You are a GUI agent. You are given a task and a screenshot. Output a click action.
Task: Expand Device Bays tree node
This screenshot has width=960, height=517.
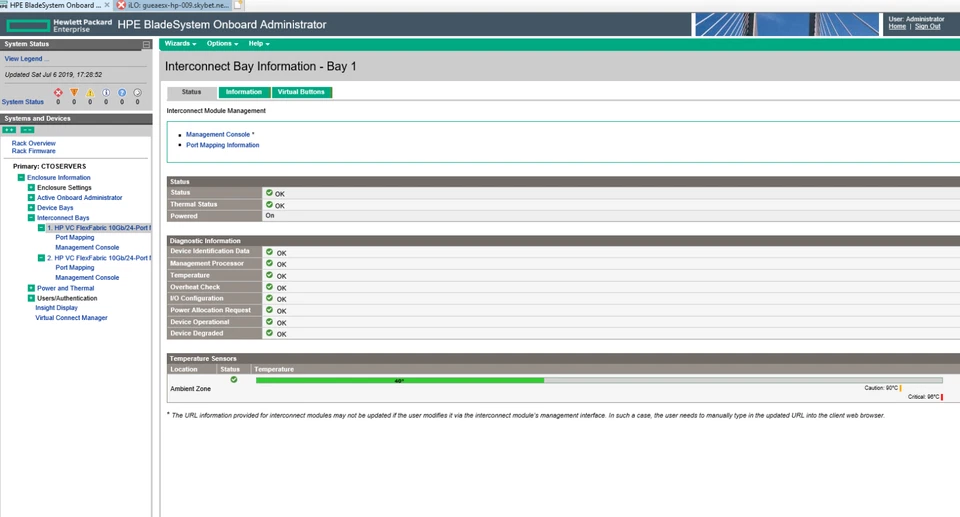(x=31, y=208)
